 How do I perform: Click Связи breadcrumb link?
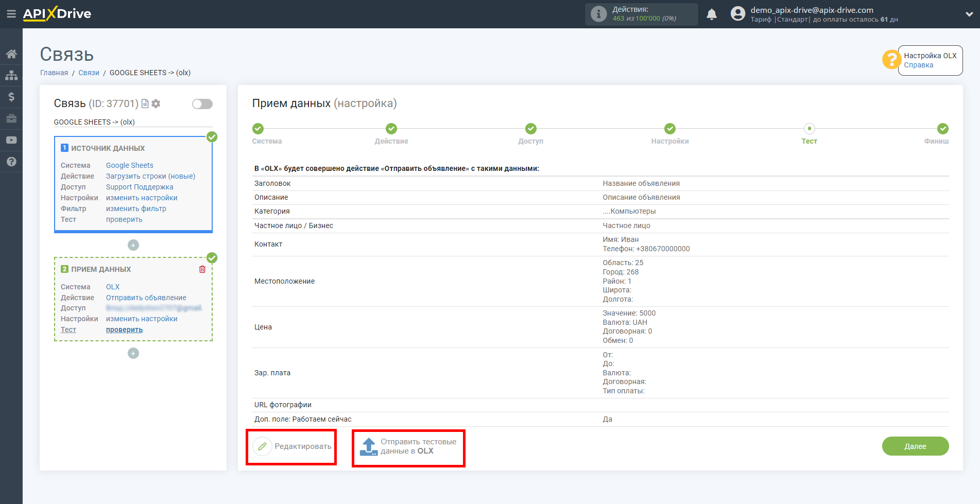89,73
